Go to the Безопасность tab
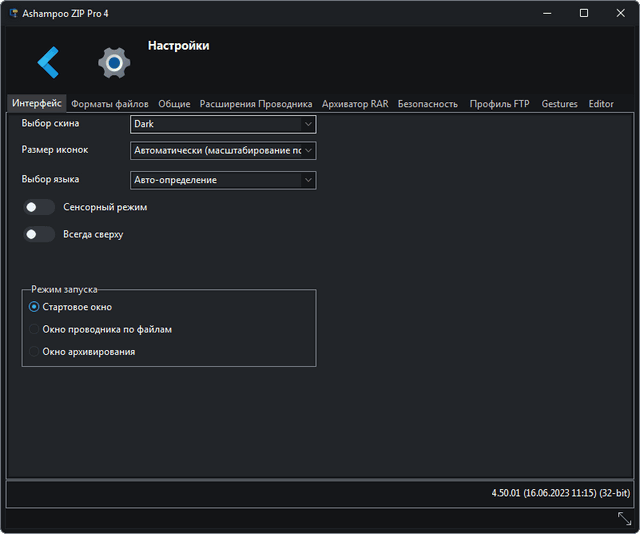The image size is (640, 534). pyautogui.click(x=427, y=104)
